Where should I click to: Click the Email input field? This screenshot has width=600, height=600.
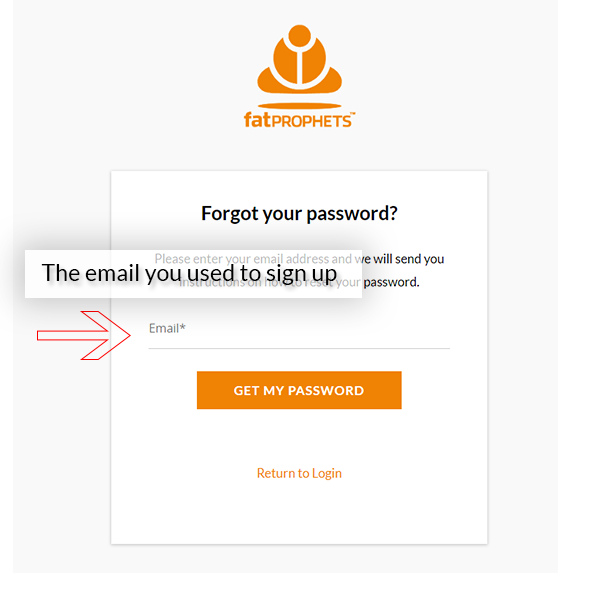pyautogui.click(x=299, y=330)
